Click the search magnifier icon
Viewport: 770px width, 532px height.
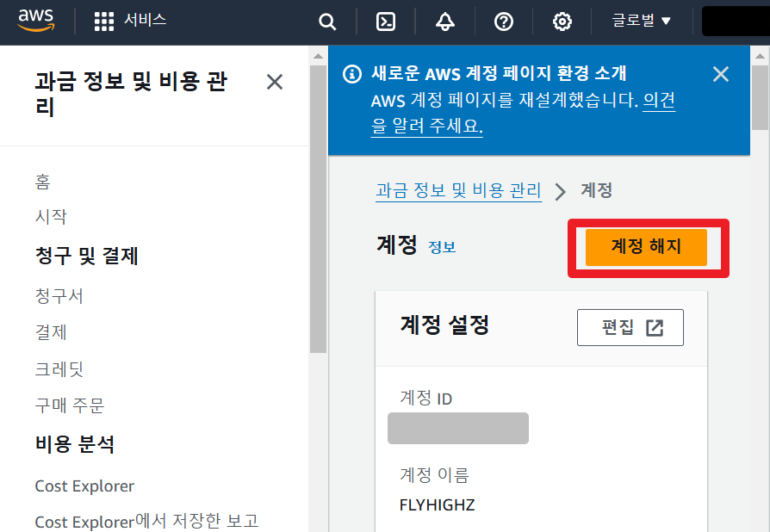pos(327,22)
